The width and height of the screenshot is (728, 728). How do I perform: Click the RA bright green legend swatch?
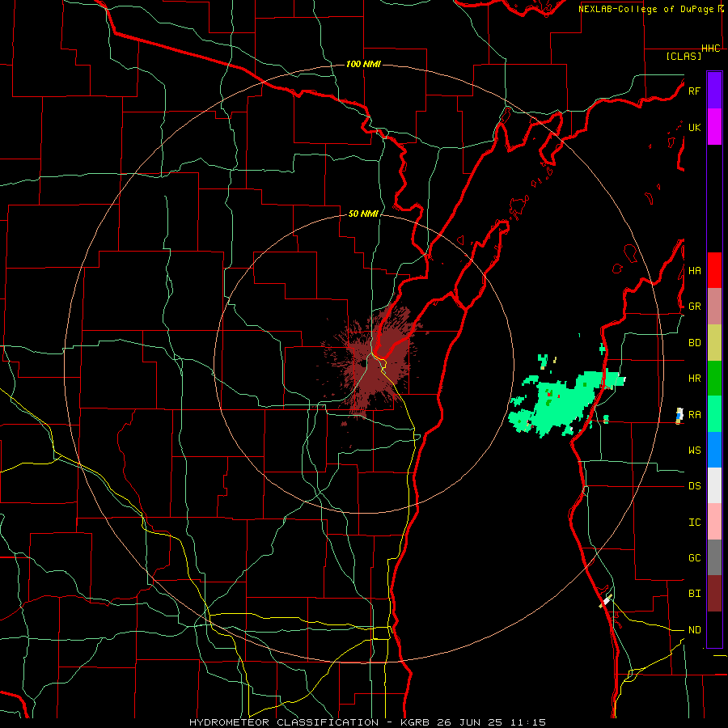tap(714, 414)
